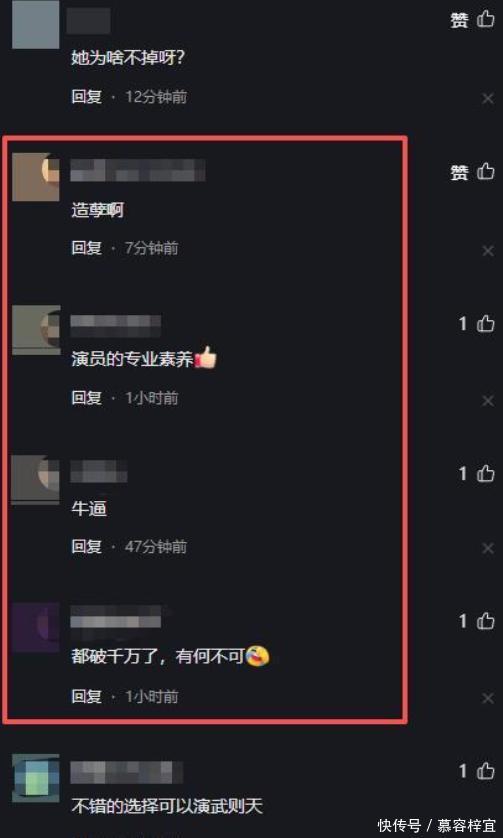Open the green avatar of '不错的选择' commenter

pyautogui.click(x=36, y=778)
